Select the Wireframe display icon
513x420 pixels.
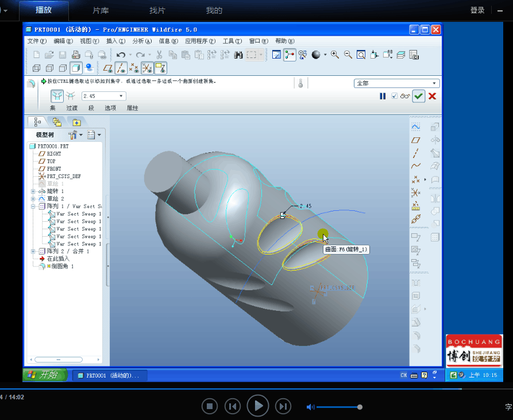coord(36,68)
